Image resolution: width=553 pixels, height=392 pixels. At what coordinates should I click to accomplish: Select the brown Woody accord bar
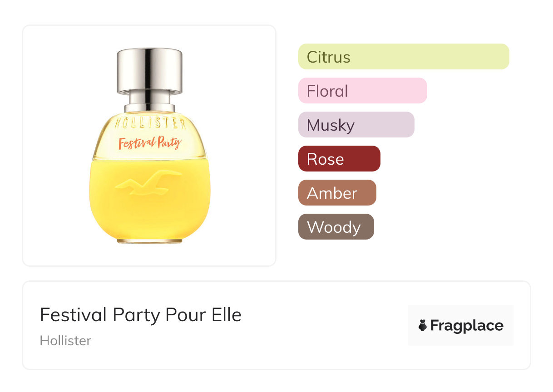[336, 227]
